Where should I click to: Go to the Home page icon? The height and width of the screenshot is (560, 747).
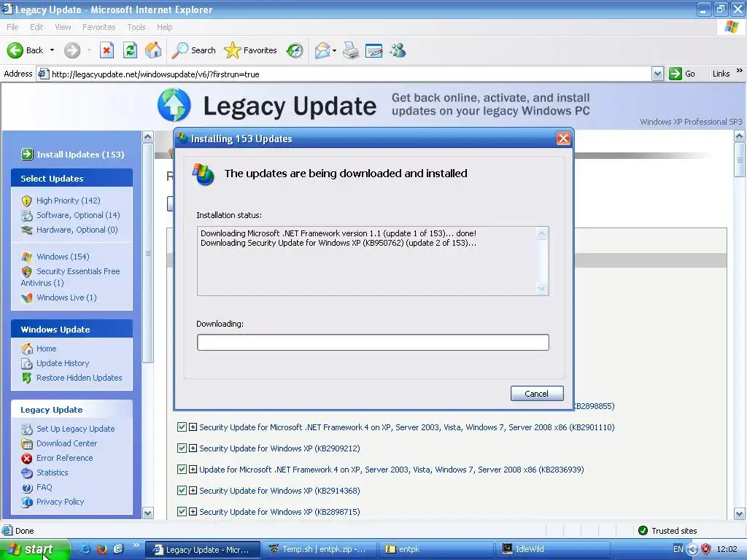click(x=153, y=50)
